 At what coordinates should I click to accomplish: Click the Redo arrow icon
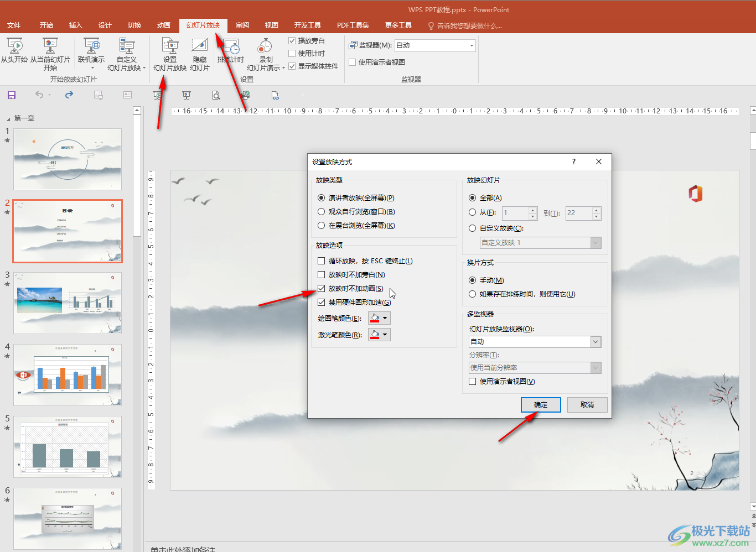69,95
